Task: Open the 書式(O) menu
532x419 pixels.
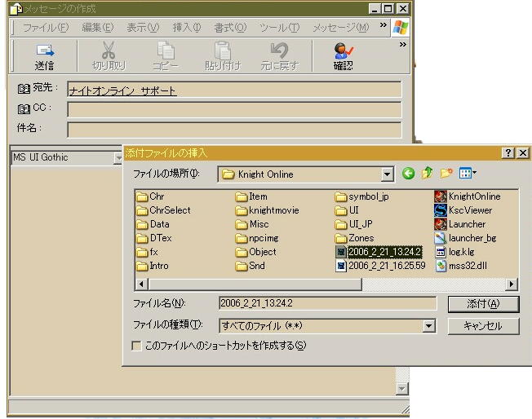Action: 230,28
